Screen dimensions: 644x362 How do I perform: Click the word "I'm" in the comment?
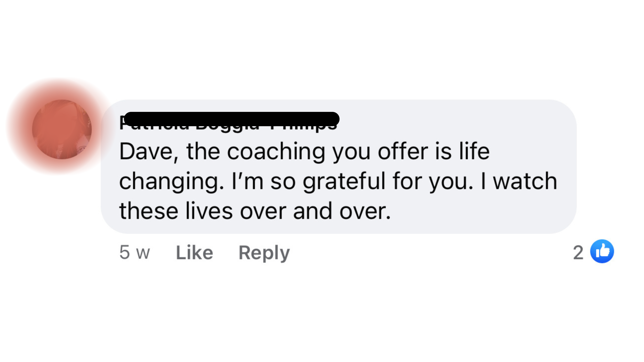[x=247, y=181]
